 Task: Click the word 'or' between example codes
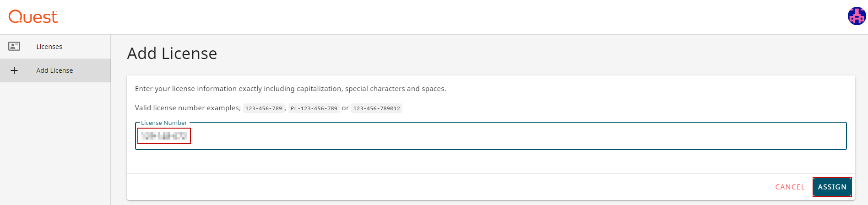tap(345, 108)
